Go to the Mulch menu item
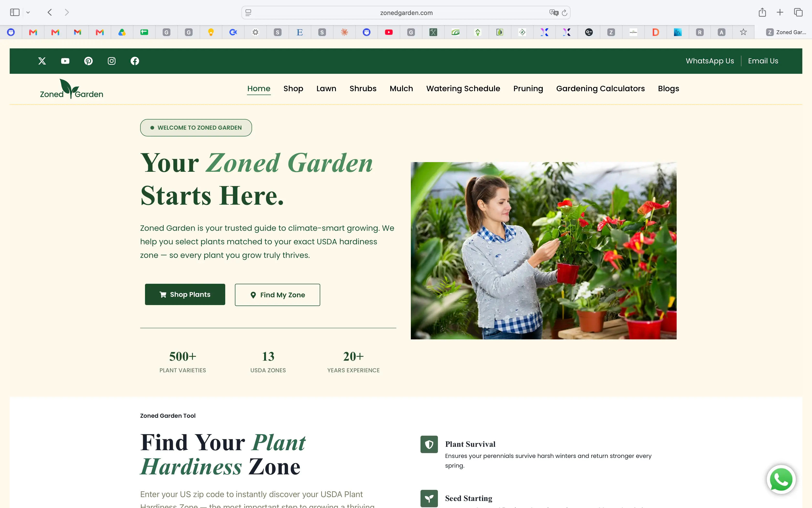 tap(401, 89)
